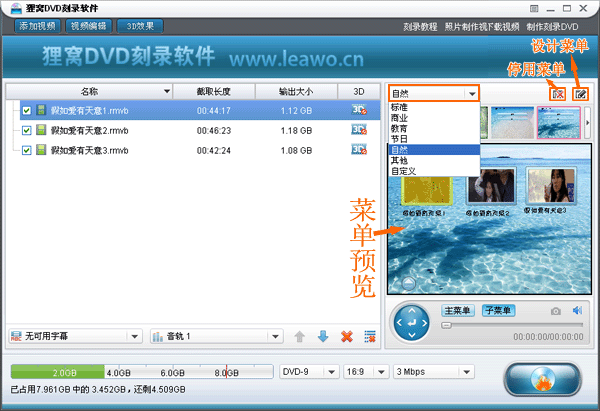Open the 3D效果 settings
600x411 pixels.
[140, 26]
